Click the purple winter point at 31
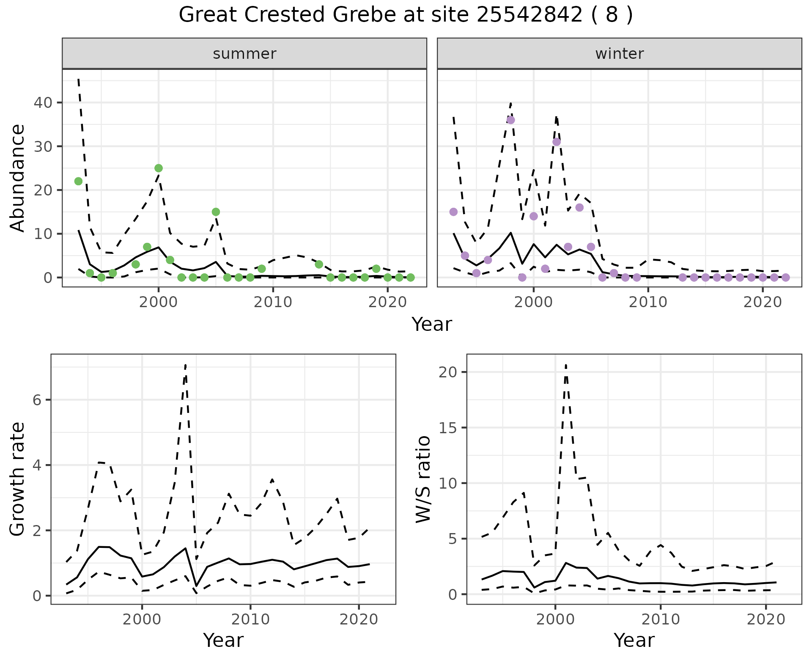812x660 pixels. [557, 142]
